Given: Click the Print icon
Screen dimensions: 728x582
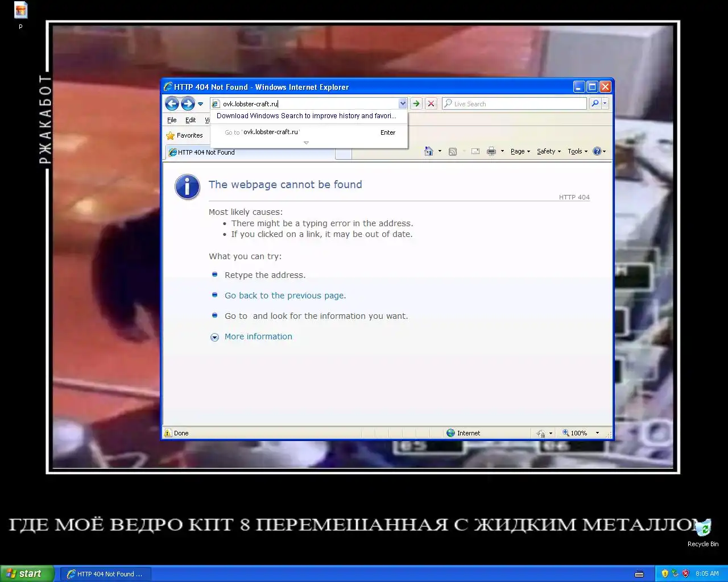Looking at the screenshot, I should (491, 151).
